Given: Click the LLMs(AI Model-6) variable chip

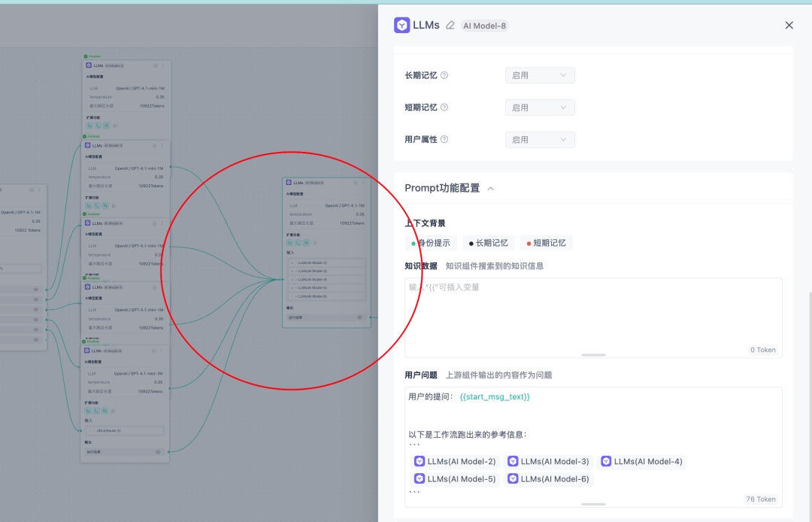Looking at the screenshot, I should [x=548, y=478].
